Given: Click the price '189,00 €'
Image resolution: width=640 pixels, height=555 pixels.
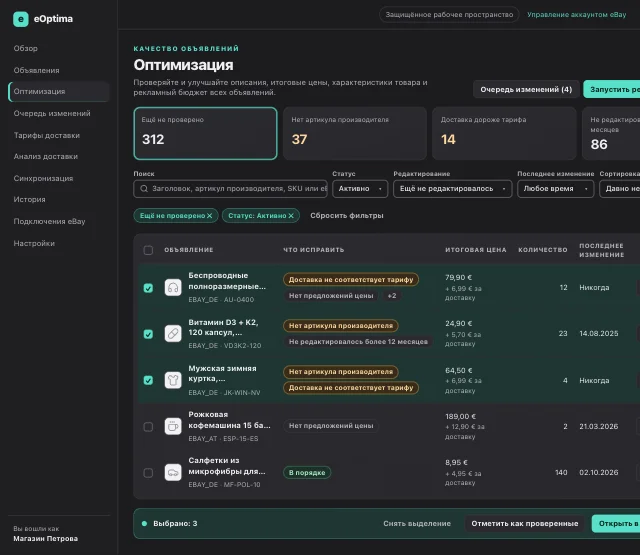Looking at the screenshot, I should coord(460,416).
